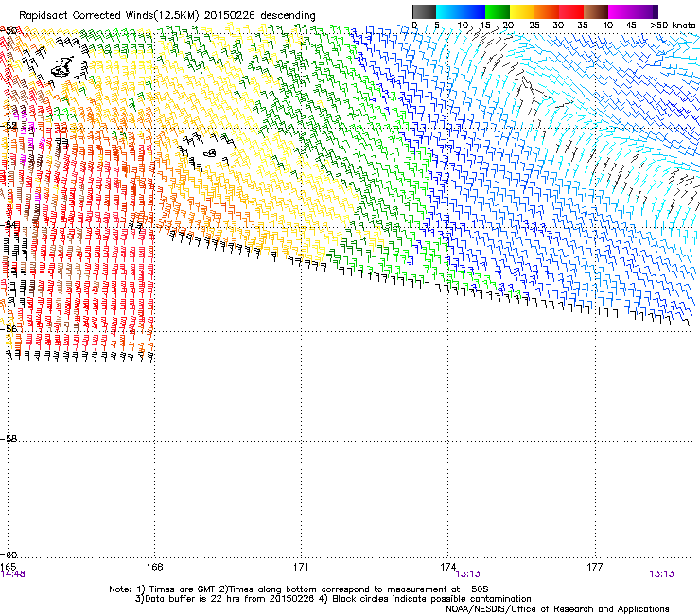Click the small island outline below -52 latitude
The image size is (700, 615).
tap(210, 153)
